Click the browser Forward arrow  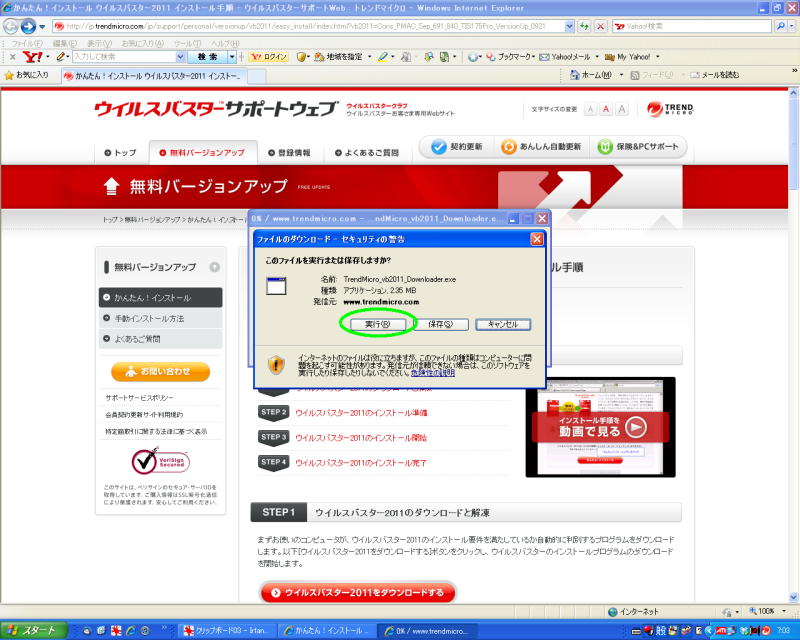[28, 26]
